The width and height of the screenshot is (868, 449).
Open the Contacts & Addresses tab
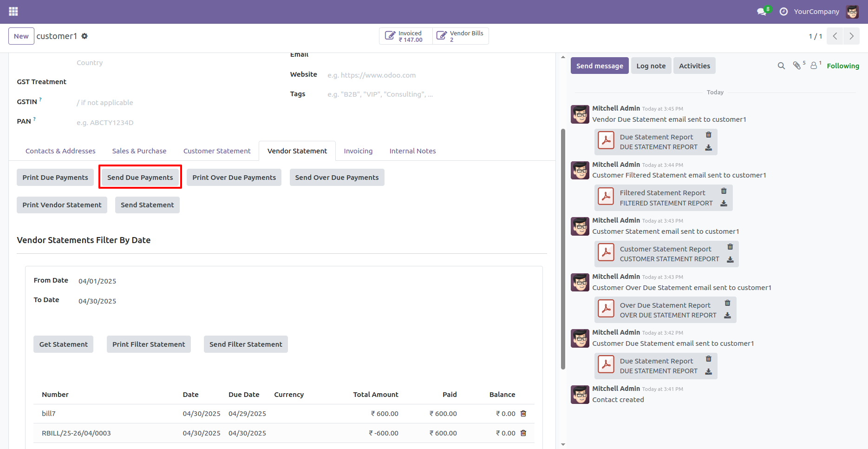coord(60,151)
